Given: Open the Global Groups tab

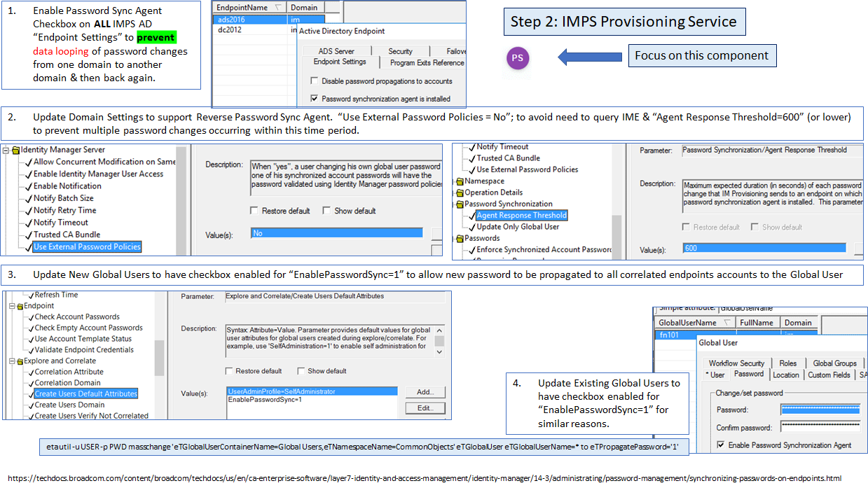Looking at the screenshot, I should pos(834,363).
